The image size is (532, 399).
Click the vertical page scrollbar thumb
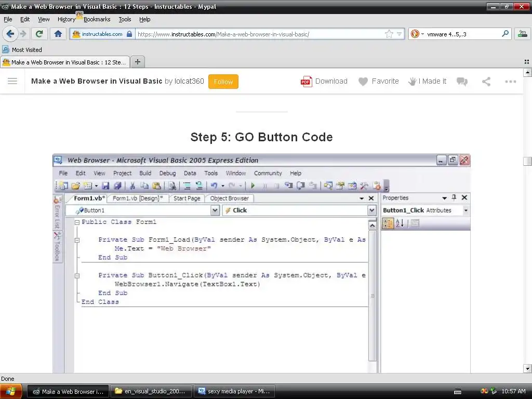click(527, 161)
